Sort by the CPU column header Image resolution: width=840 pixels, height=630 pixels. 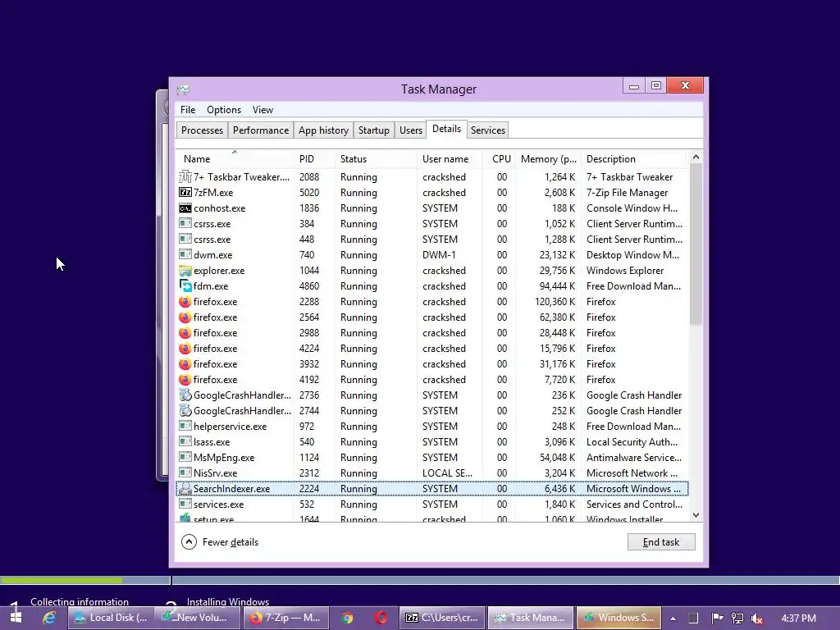point(500,159)
